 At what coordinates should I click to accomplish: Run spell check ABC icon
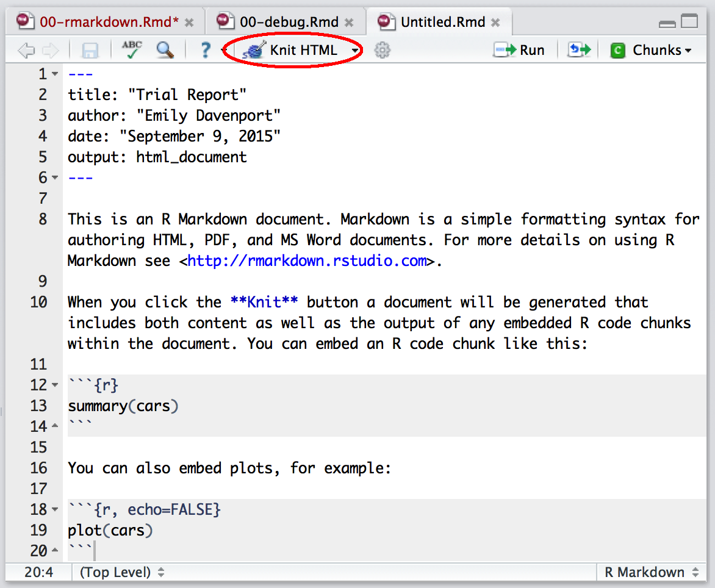[132, 49]
